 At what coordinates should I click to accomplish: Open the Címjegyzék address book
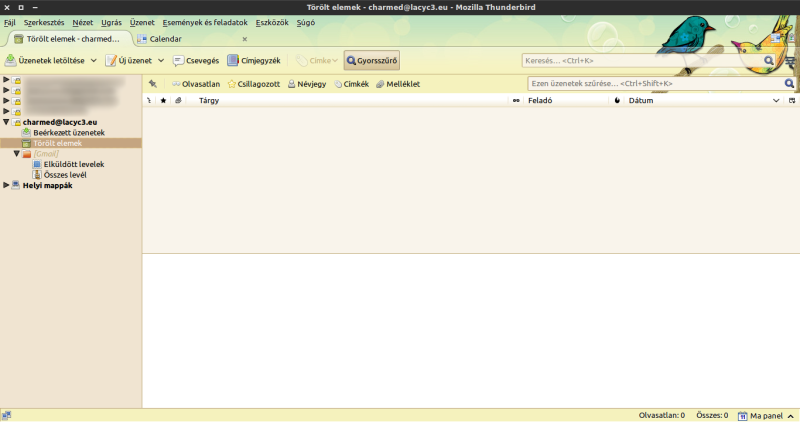pos(254,60)
